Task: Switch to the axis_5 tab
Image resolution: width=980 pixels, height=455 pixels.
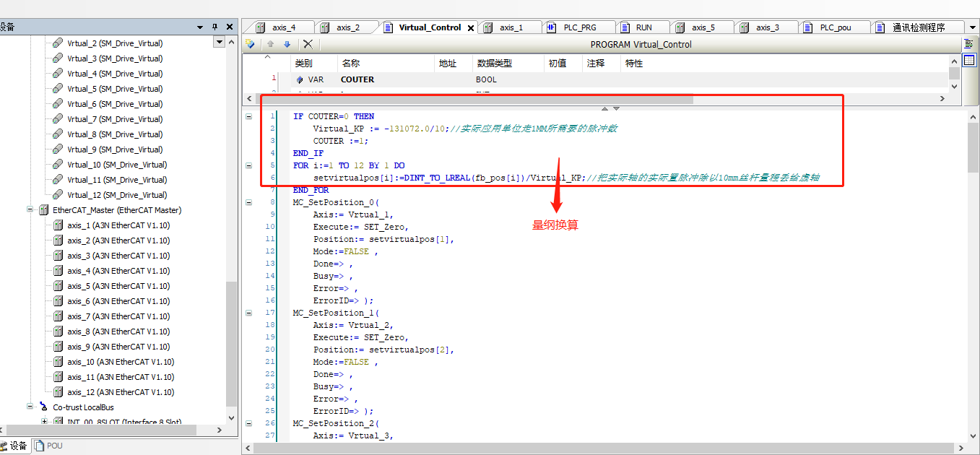Action: pyautogui.click(x=703, y=27)
